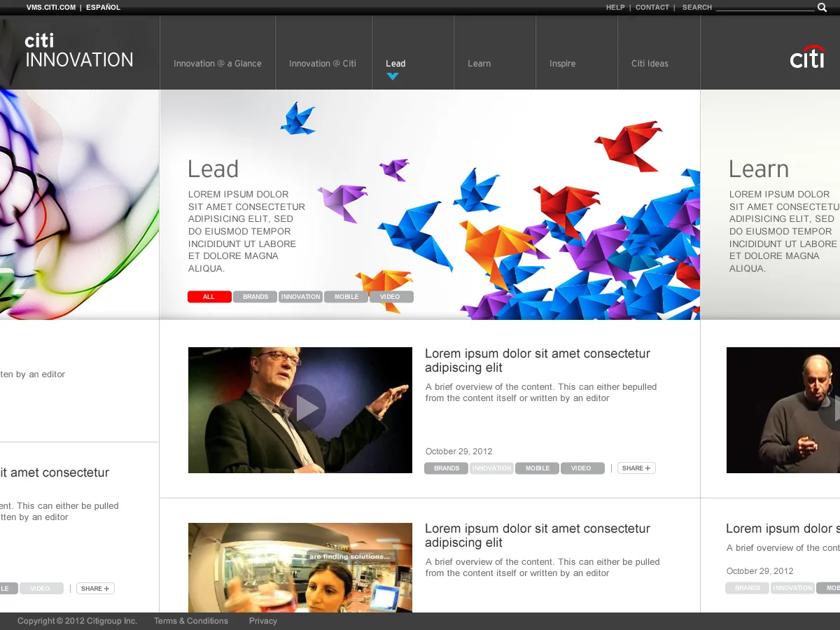840x630 pixels.
Task: Open the Contact link
Action: pos(652,8)
